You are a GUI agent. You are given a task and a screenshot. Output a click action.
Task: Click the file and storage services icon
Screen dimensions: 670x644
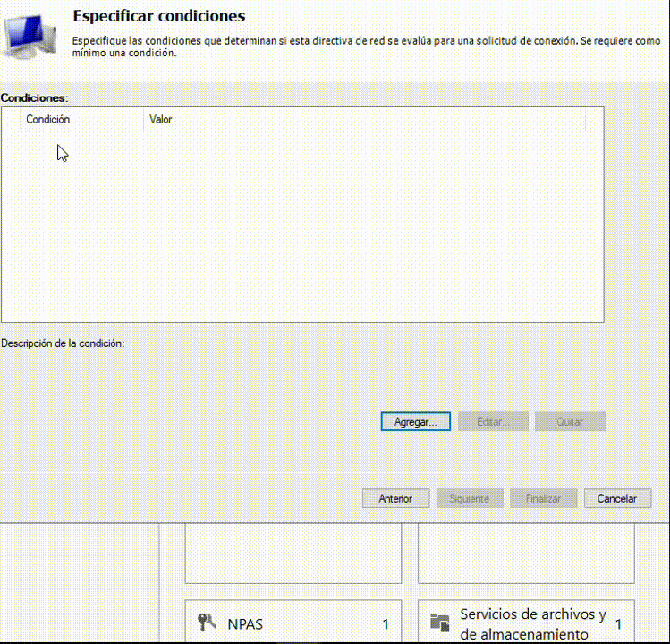pos(438,623)
